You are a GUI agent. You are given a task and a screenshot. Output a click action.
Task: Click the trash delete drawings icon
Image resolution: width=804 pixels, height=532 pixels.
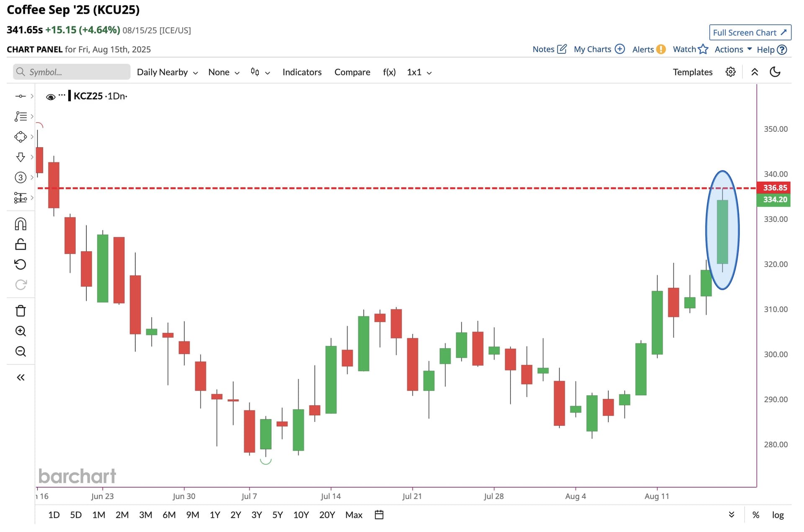click(x=21, y=311)
